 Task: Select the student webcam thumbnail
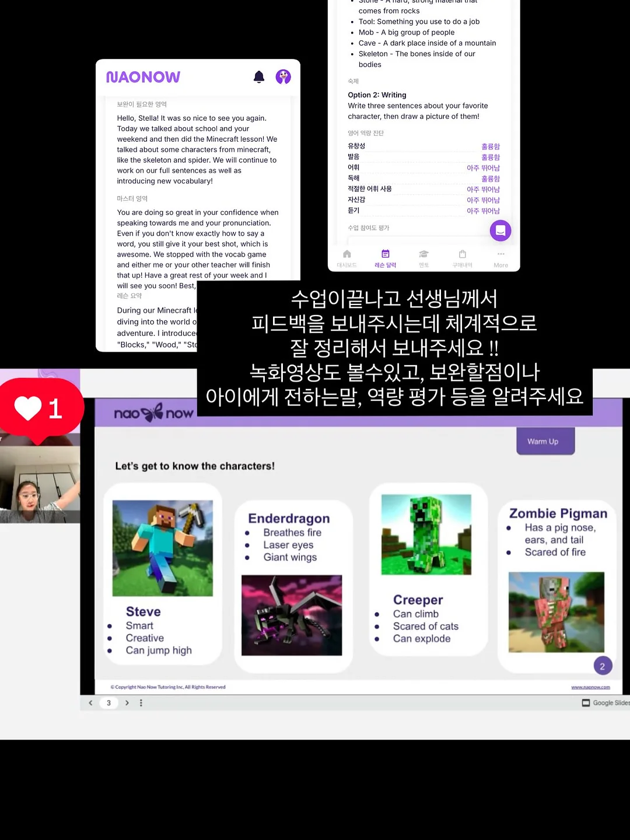[x=40, y=485]
